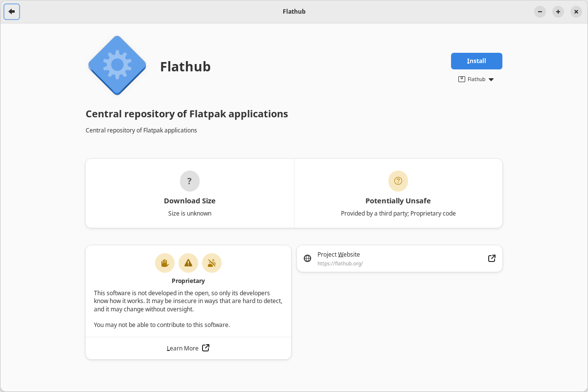Click the no-contribution person icon

212,262
